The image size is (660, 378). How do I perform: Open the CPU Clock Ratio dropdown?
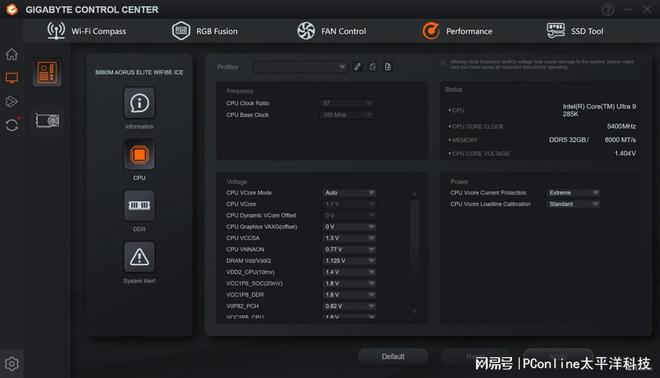pyautogui.click(x=348, y=103)
